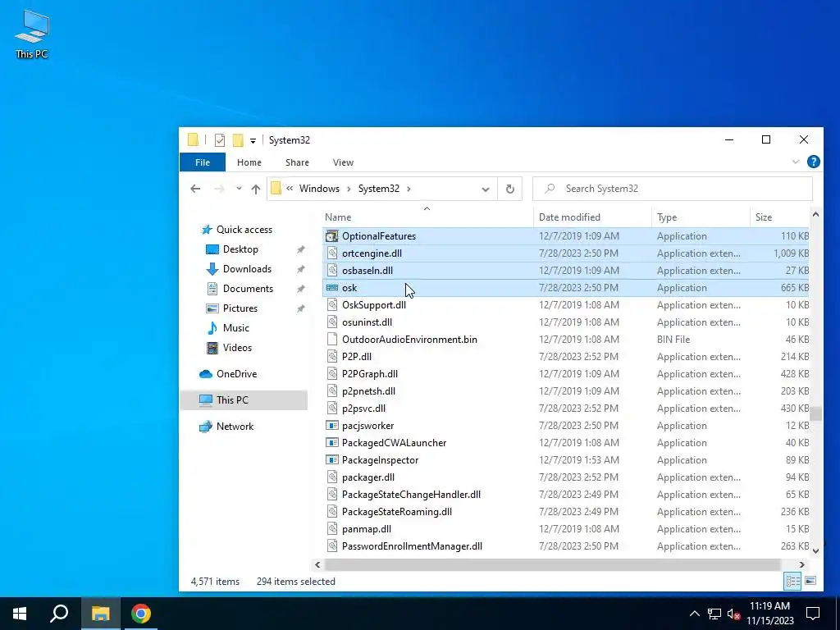Open the recent locations dropdown
The width and height of the screenshot is (840, 630).
click(x=239, y=189)
